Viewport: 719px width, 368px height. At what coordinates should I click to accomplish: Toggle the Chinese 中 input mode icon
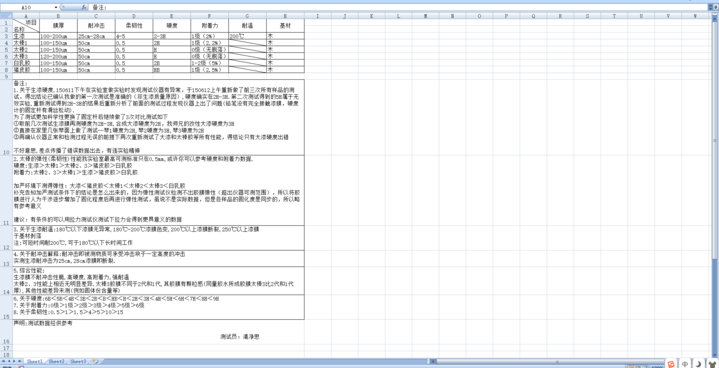click(x=685, y=363)
